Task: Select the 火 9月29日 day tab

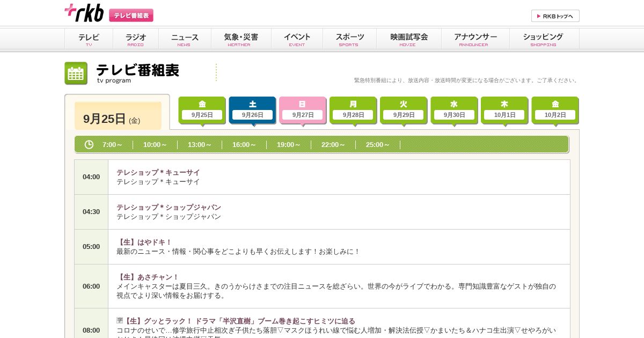Action: (x=404, y=111)
